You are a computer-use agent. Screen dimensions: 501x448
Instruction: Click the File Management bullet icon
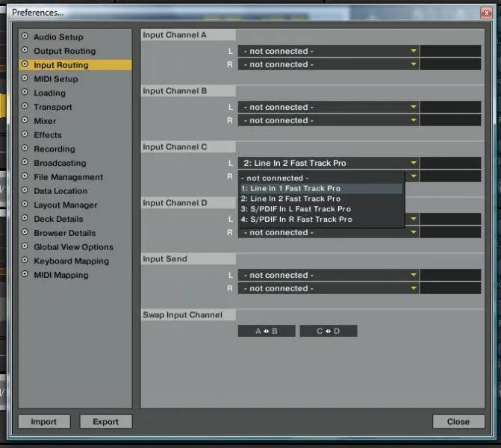click(25, 177)
